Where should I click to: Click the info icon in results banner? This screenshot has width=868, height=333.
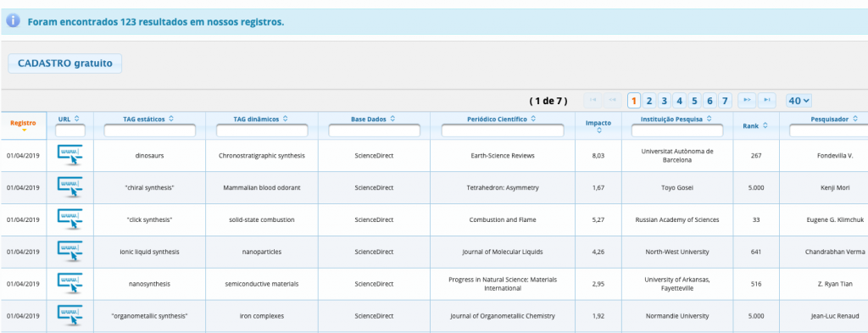14,21
